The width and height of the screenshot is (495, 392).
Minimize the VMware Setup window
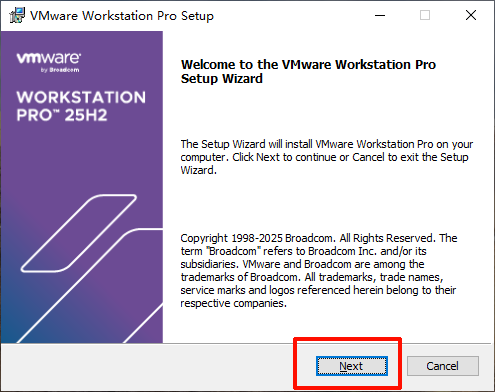380,15
